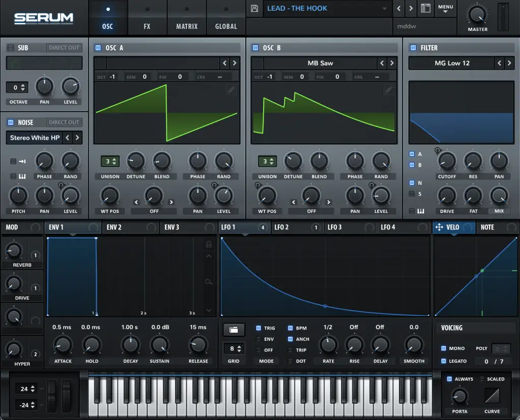Toggle the LEGATO checkbox
Screen dimensions: 520x420
443,361
